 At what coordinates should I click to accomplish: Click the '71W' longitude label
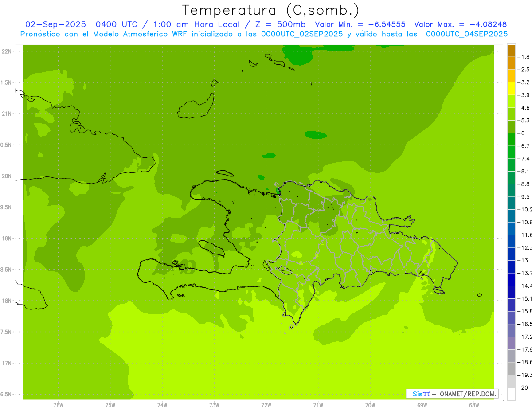click(x=318, y=405)
